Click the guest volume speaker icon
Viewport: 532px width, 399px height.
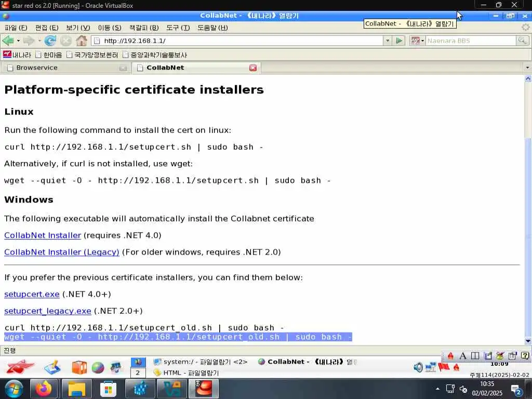(418, 367)
